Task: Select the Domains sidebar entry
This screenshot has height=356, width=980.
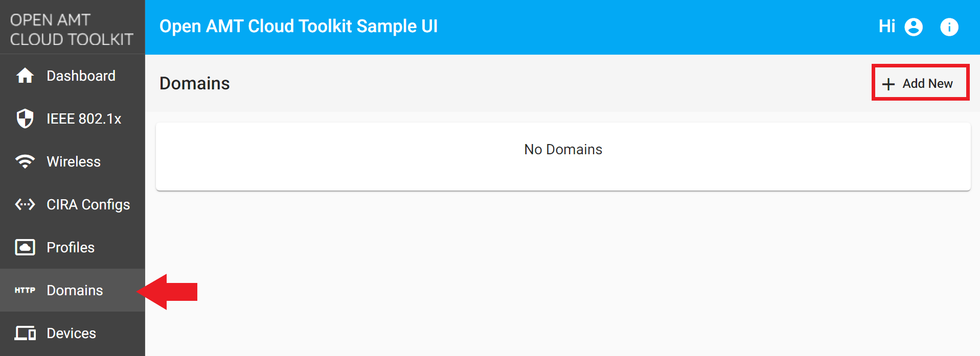Action: (74, 290)
